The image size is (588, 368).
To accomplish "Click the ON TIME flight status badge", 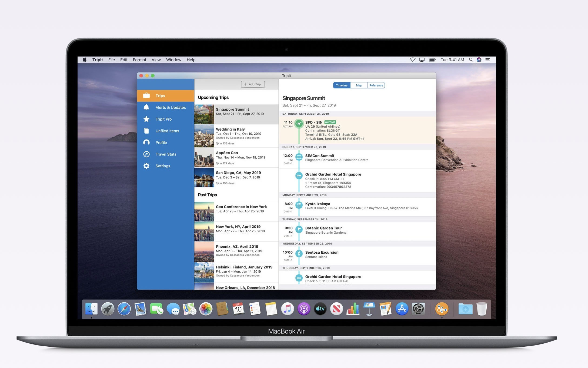I will 330,122.
